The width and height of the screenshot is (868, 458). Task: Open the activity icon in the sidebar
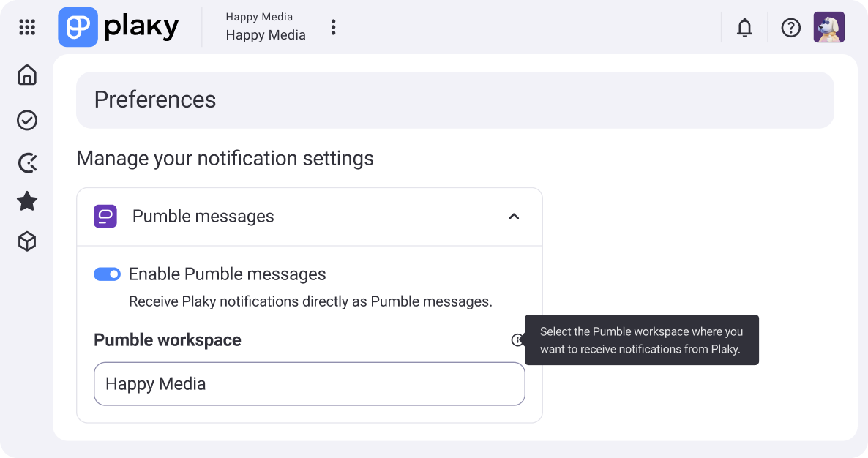click(27, 162)
